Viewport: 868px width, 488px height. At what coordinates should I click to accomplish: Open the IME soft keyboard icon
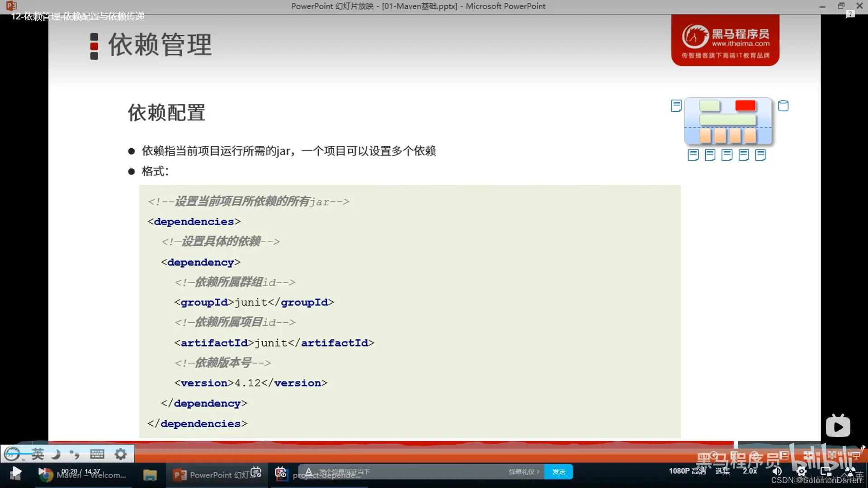[97, 454]
